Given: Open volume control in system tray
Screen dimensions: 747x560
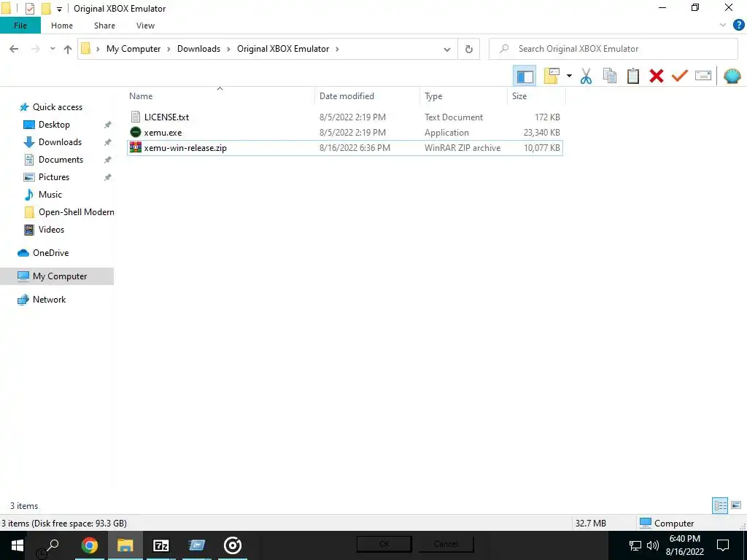Looking at the screenshot, I should click(x=653, y=545).
